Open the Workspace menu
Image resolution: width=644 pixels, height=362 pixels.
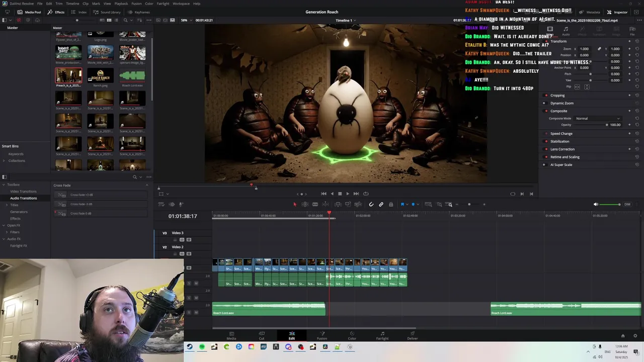[181, 4]
